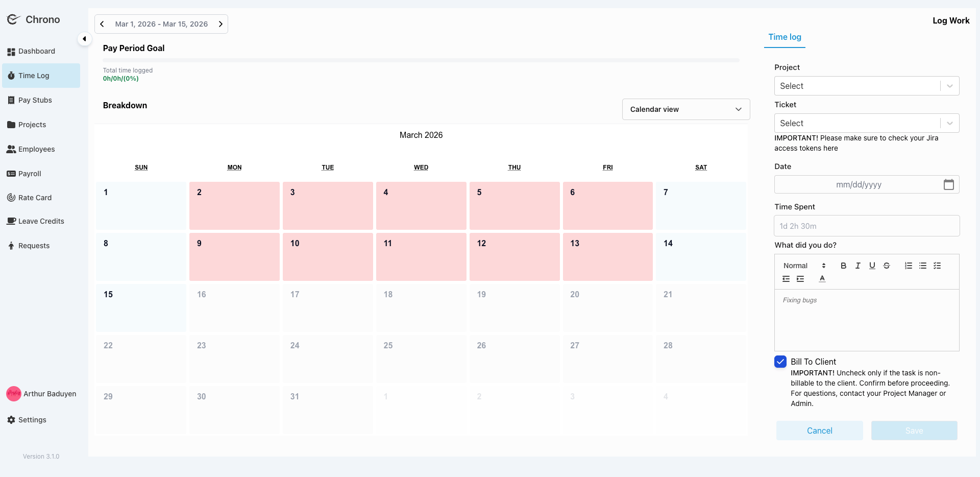Navigate to Leave Credits page
The height and width of the screenshot is (477, 980).
[41, 221]
